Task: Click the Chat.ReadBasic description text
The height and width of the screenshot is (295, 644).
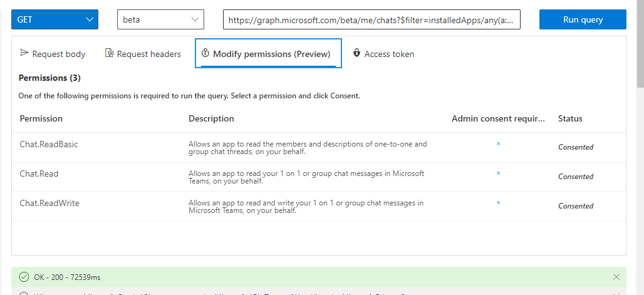Action: (x=308, y=148)
